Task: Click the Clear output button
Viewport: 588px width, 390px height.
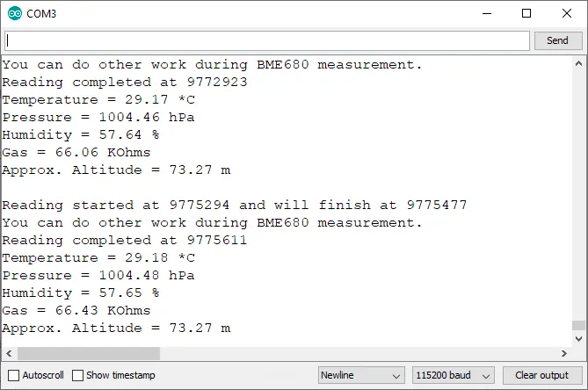Action: point(541,375)
